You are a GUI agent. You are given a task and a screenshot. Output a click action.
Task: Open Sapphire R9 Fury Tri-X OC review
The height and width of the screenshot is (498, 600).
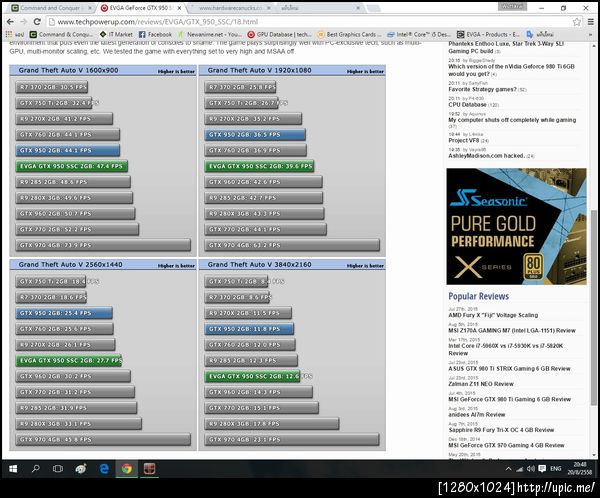(x=501, y=430)
